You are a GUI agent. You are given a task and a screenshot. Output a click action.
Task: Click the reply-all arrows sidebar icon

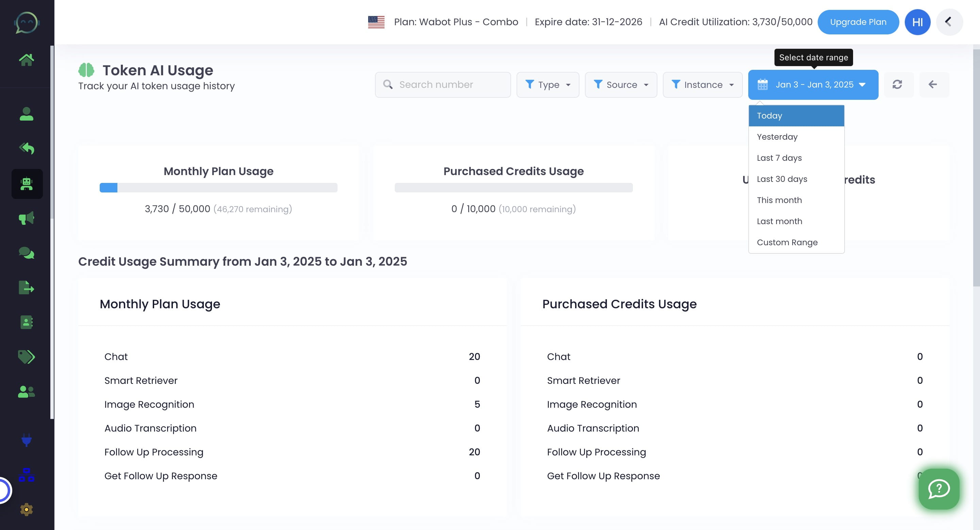pos(26,149)
